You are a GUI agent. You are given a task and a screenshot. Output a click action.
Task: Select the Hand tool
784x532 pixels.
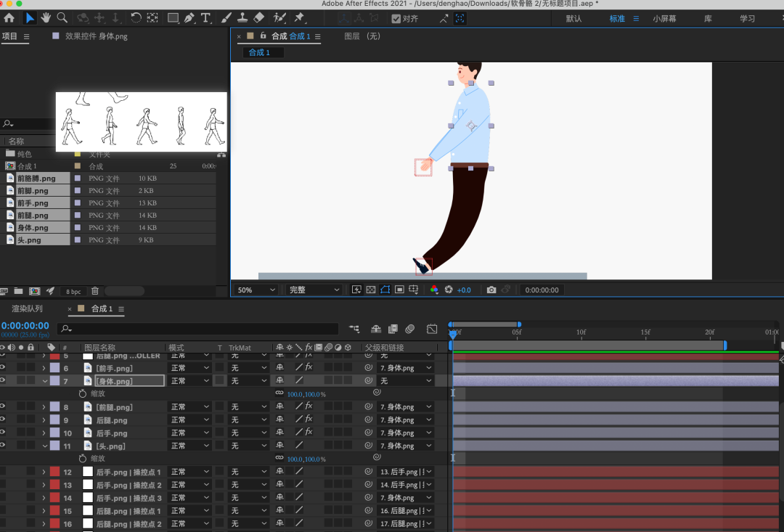point(46,18)
